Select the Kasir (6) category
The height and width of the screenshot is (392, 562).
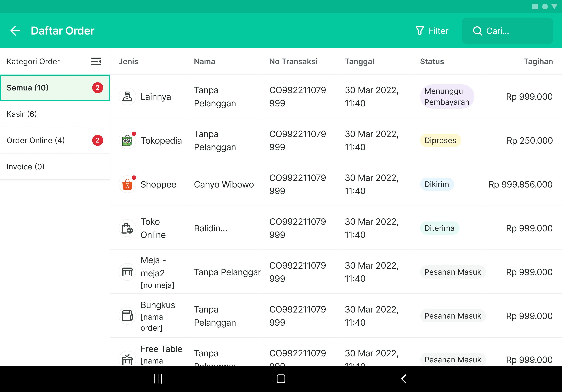tap(55, 114)
